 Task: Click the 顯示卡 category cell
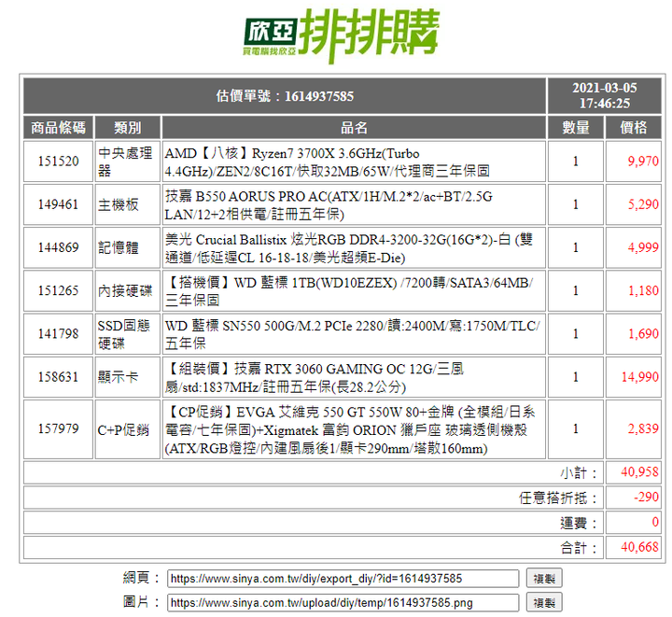click(x=127, y=377)
